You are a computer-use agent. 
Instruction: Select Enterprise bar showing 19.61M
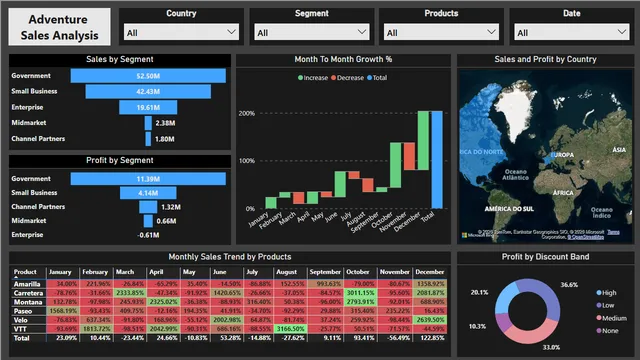click(x=148, y=107)
